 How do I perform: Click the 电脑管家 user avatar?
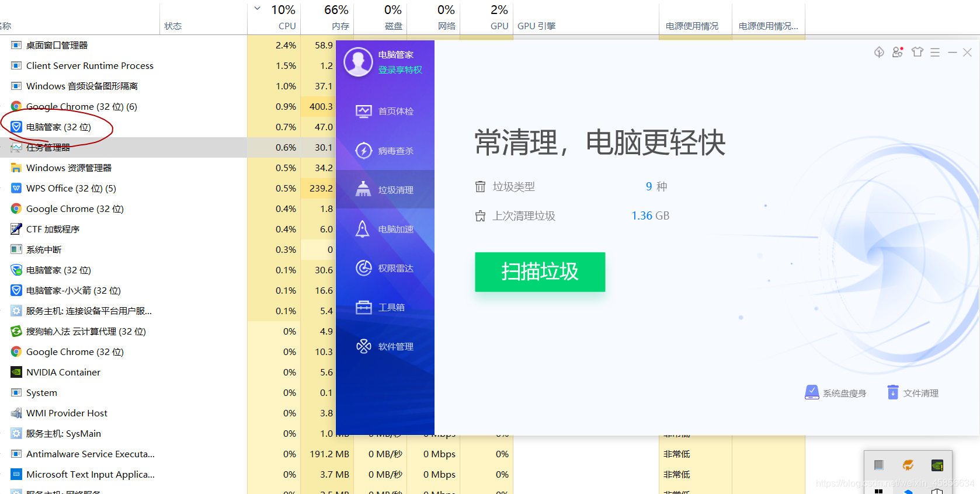(358, 62)
